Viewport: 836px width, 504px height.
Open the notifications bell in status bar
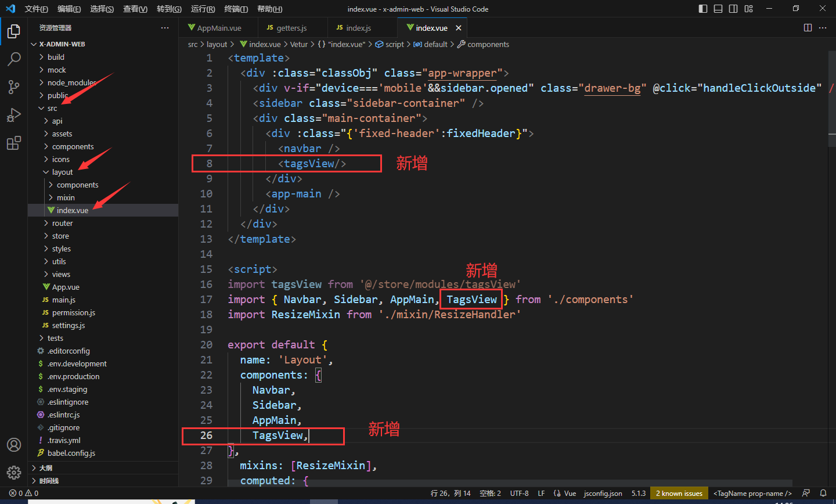coord(823,493)
